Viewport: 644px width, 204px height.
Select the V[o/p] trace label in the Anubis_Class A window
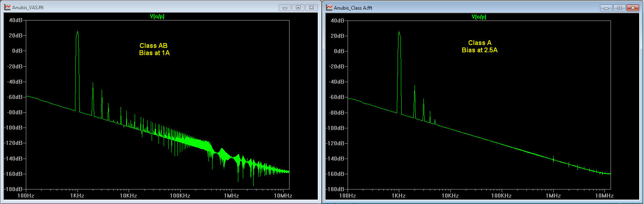coord(479,17)
